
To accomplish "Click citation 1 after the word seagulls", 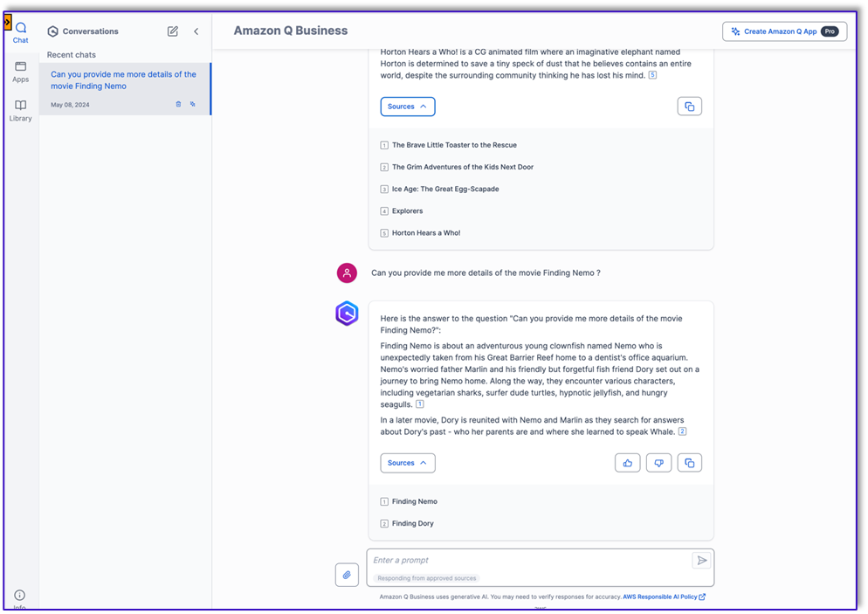I will [x=420, y=404].
